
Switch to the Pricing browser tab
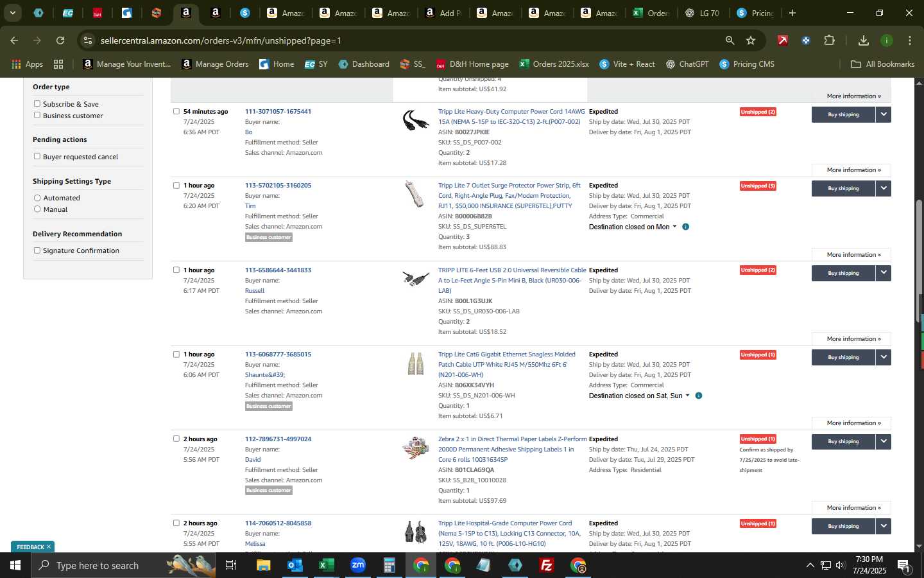pos(755,13)
